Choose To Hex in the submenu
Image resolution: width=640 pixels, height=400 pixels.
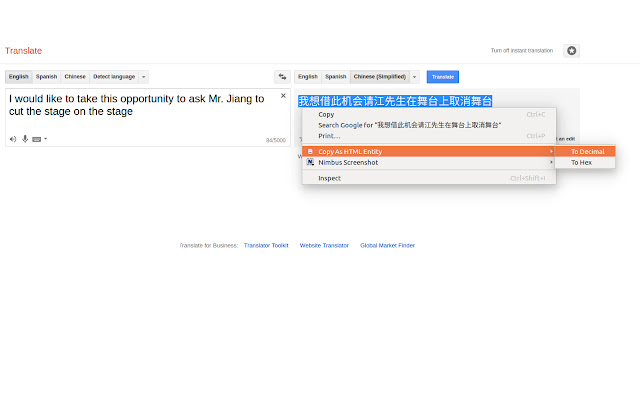(581, 162)
